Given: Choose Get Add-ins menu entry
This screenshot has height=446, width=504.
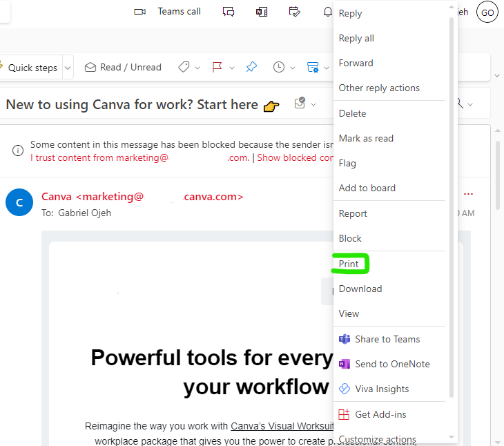Looking at the screenshot, I should (389, 414).
